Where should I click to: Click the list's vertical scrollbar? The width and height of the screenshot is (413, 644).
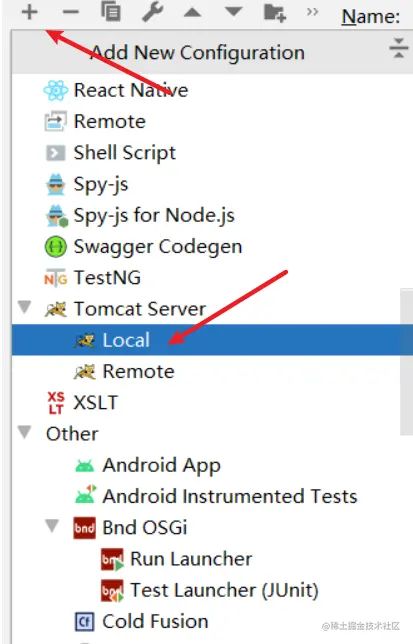pyautogui.click(x=406, y=361)
